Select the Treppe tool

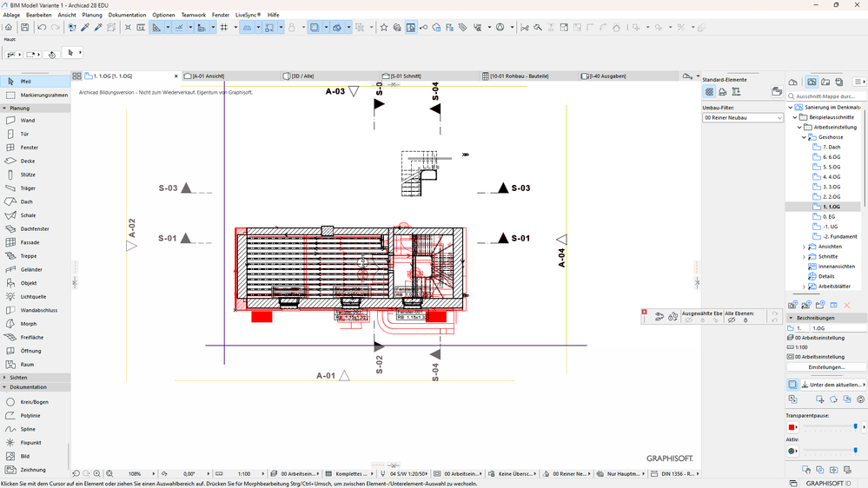point(29,256)
